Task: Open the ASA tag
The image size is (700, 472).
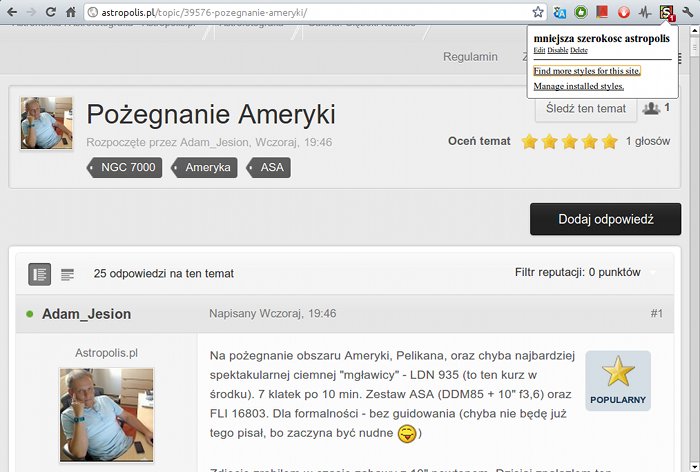Action: click(x=269, y=167)
